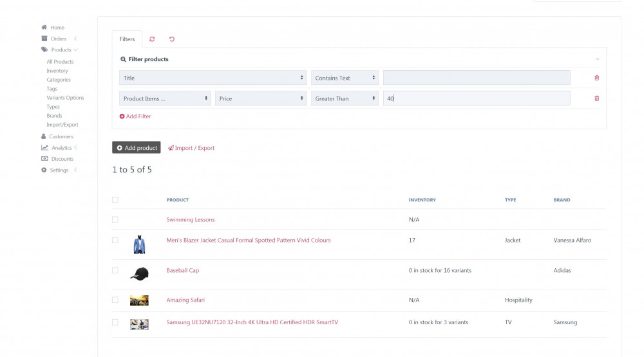Switch to the Filters tab
Viewport: 644px width, 357px height.
(127, 39)
